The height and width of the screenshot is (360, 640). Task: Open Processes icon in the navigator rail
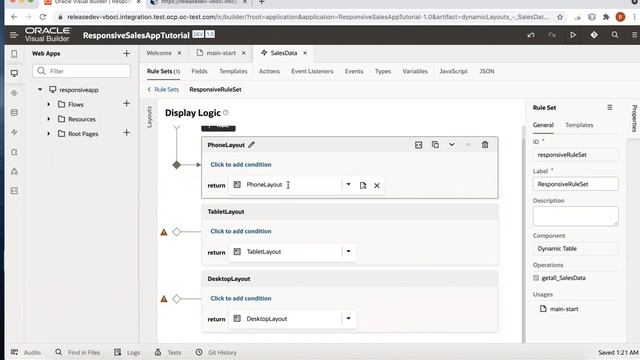coord(14,171)
